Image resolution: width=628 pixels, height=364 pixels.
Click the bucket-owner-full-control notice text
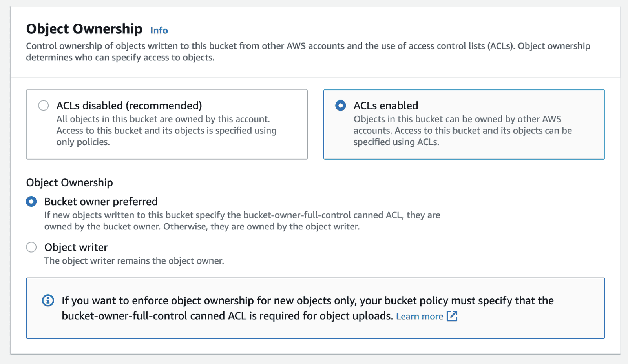point(307,308)
